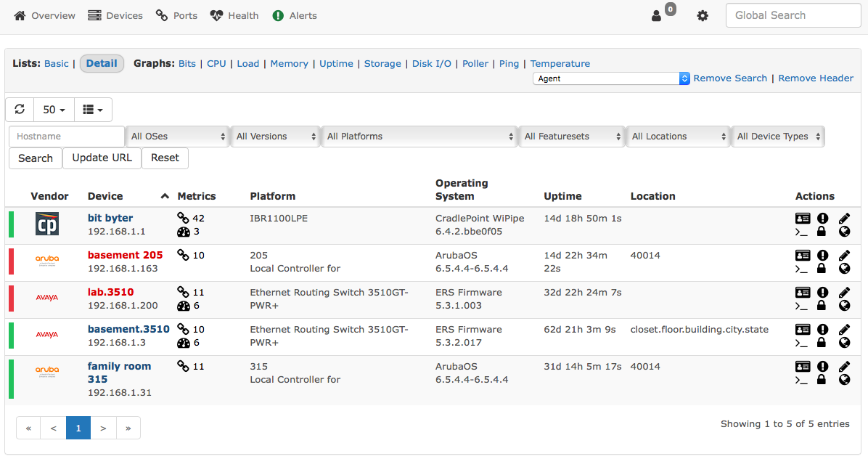Open terminal console for bit byter

801,232
